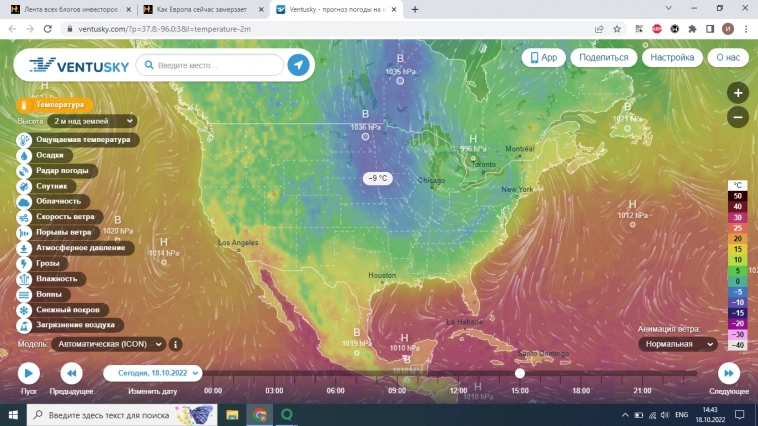Click the browser address bar URL
The width and height of the screenshot is (758, 426).
coord(164,29)
